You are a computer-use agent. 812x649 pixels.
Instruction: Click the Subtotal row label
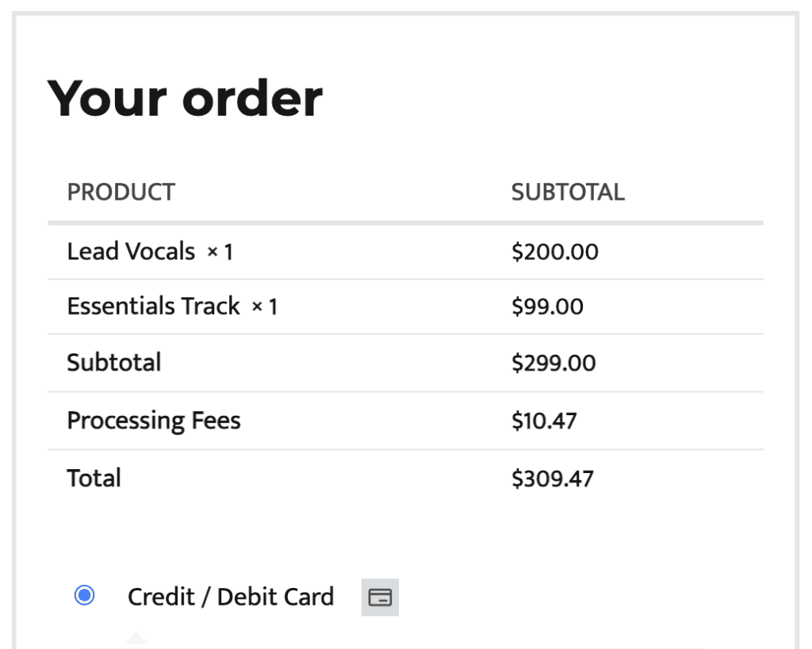(114, 362)
